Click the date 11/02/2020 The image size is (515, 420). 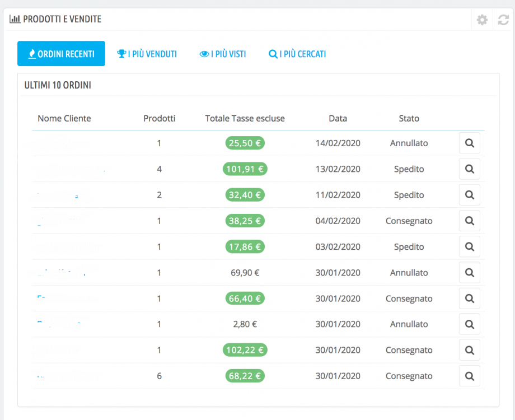pos(338,195)
